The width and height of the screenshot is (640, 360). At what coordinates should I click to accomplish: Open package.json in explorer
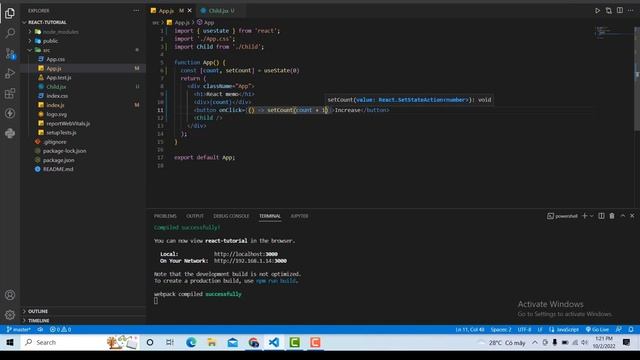click(83, 160)
